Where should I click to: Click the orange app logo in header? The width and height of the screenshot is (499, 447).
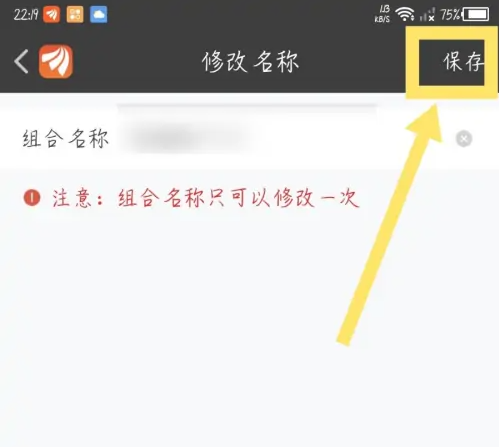point(56,61)
